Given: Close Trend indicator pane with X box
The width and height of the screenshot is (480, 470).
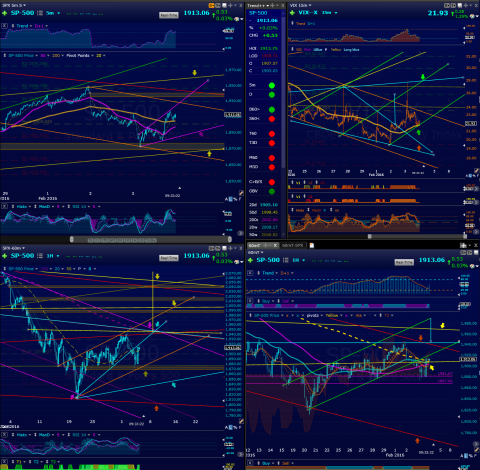Looking at the screenshot, I should coord(5,26).
